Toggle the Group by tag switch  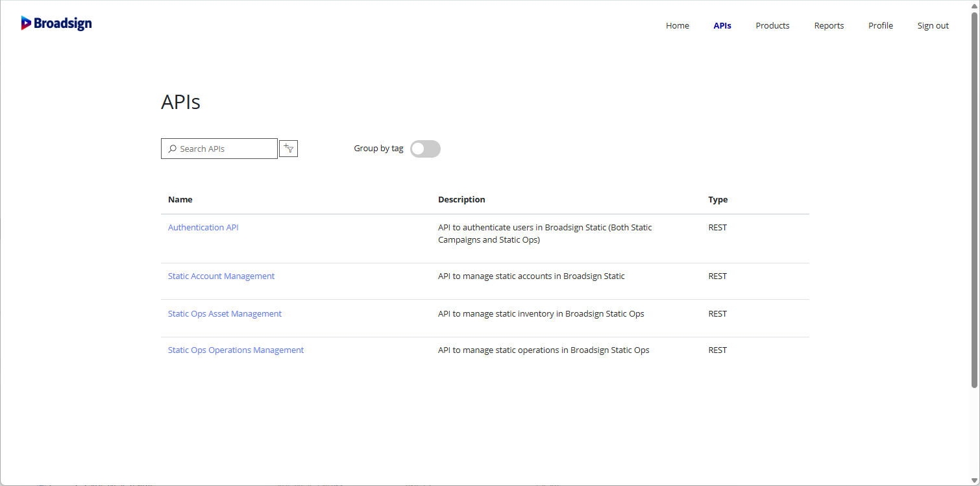(x=425, y=149)
